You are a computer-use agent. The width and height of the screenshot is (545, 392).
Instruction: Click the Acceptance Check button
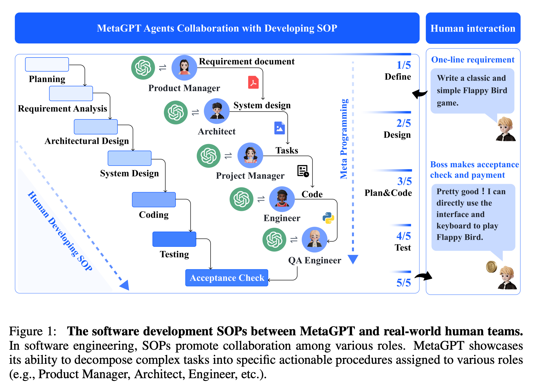pos(227,278)
